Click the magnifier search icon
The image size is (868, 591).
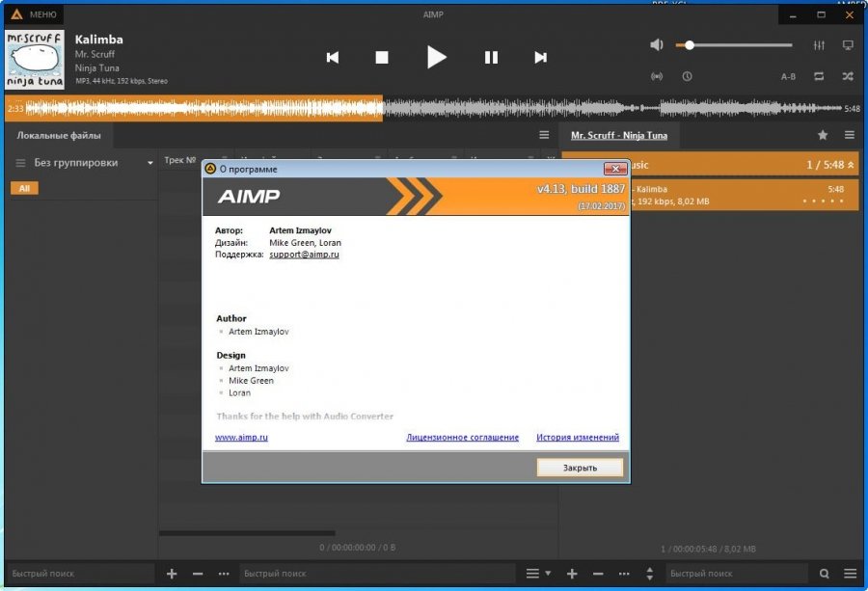pyautogui.click(x=825, y=574)
